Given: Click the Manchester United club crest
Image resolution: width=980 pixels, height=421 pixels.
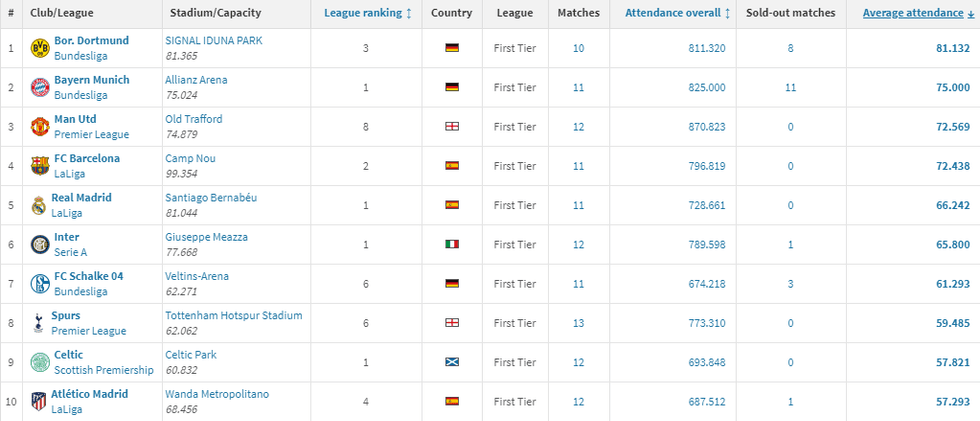Looking at the screenshot, I should (39, 127).
